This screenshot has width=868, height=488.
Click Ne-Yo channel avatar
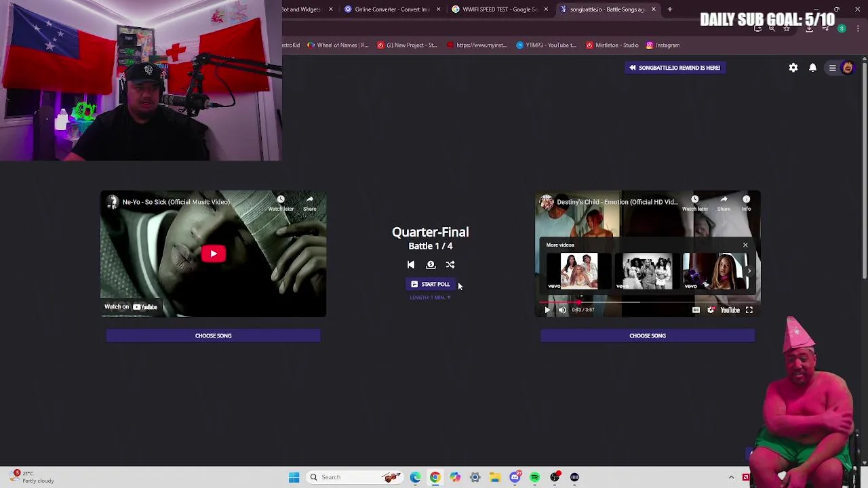click(x=113, y=202)
